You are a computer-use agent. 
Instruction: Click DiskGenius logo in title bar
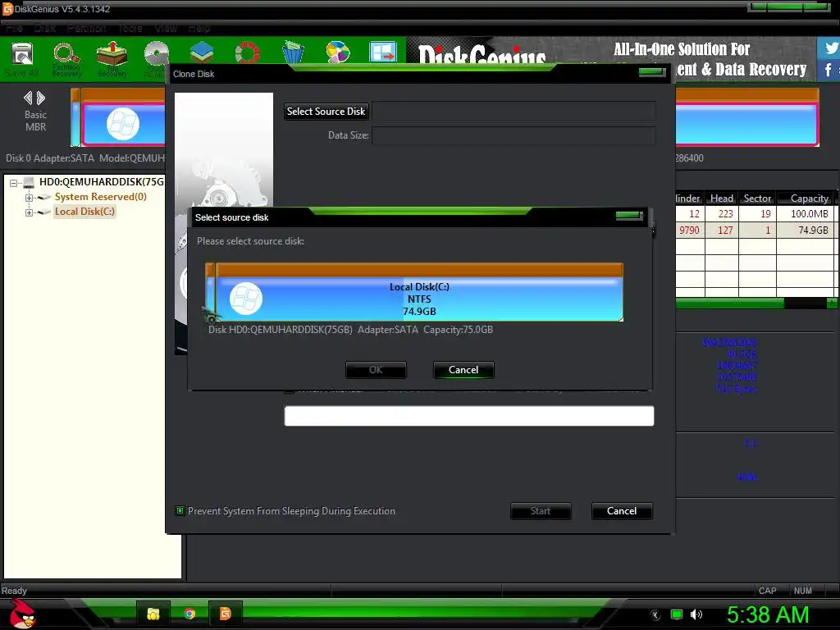(x=7, y=8)
